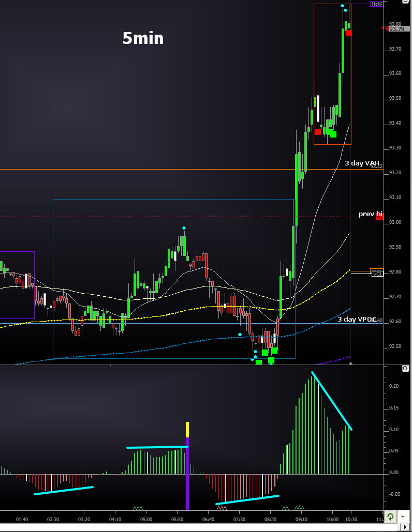
Task: Click the 08:20 time axis label
Action: [270, 520]
